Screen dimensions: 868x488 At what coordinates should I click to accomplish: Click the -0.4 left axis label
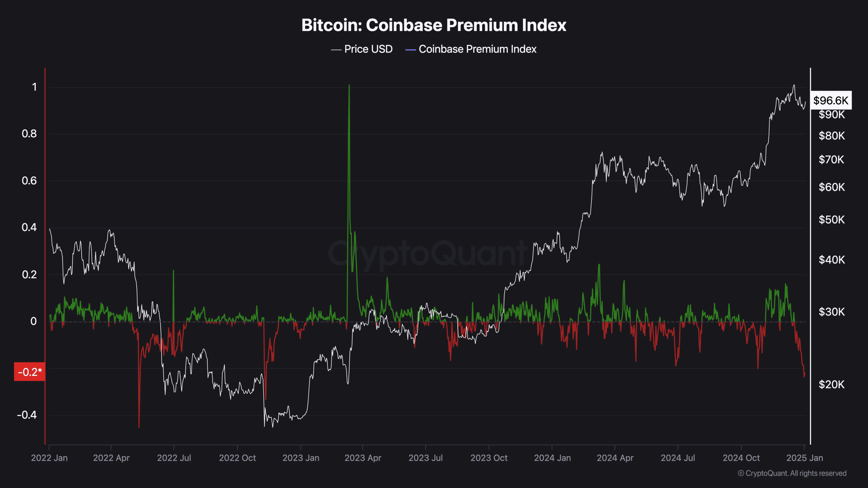[27, 415]
